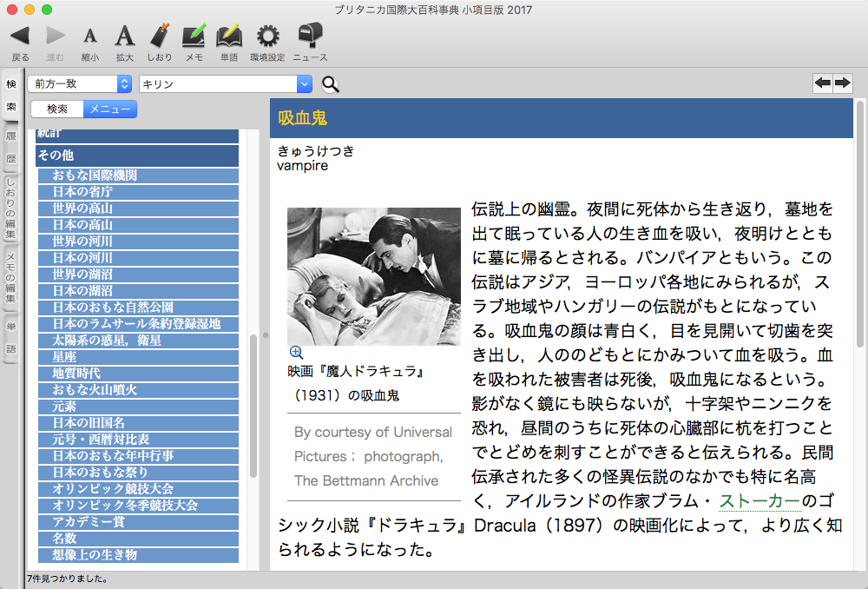Viewport: 868px width, 589px height.
Task: Click the magnifying glass search button
Action: [331, 84]
